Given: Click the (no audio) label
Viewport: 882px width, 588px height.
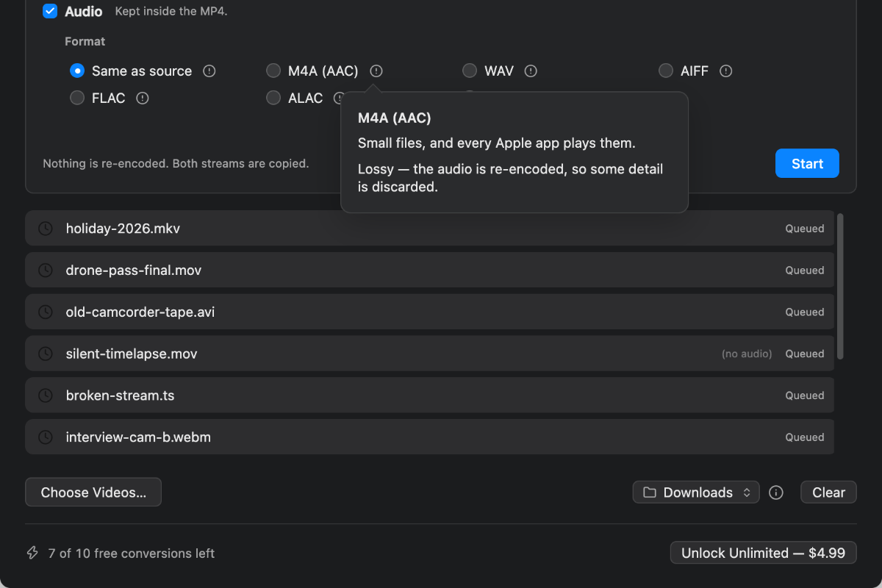Looking at the screenshot, I should pos(747,354).
